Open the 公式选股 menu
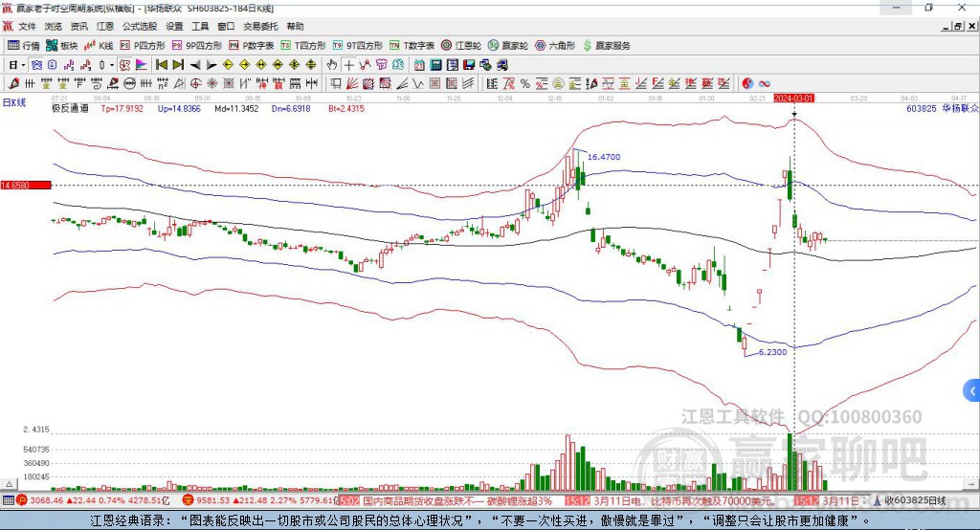 [140, 26]
